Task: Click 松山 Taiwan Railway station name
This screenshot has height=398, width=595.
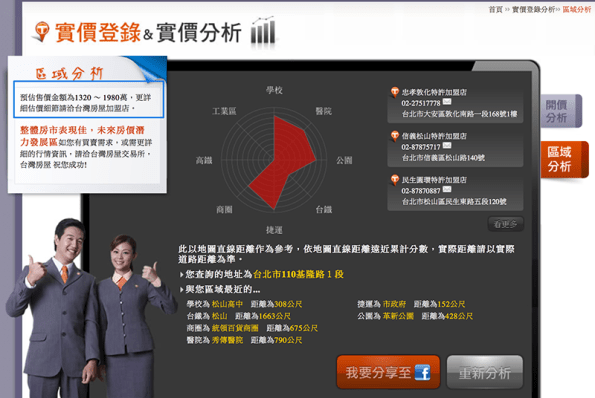Action: tap(219, 316)
